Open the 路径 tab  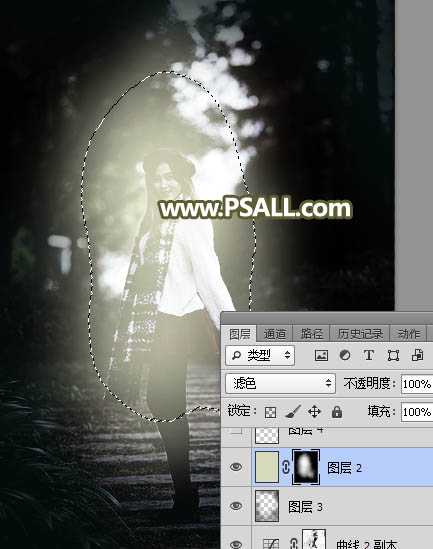312,334
